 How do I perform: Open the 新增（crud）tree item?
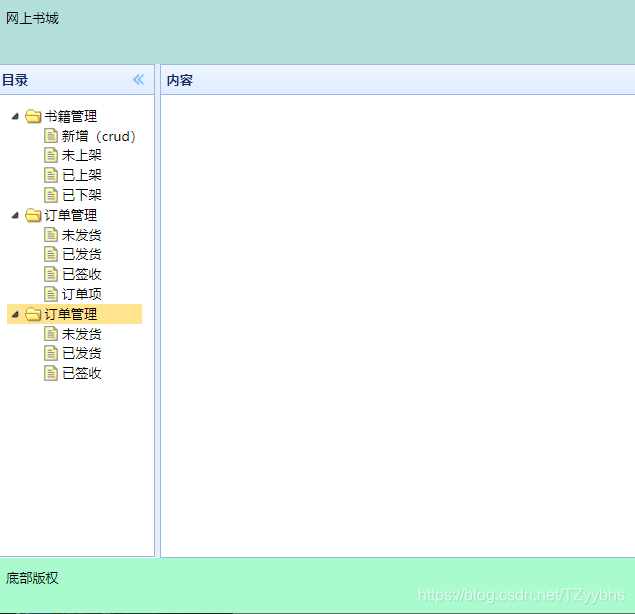[98, 136]
